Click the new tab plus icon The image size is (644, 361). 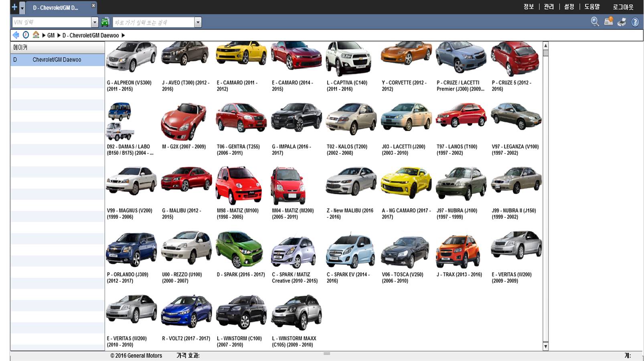[14, 7]
